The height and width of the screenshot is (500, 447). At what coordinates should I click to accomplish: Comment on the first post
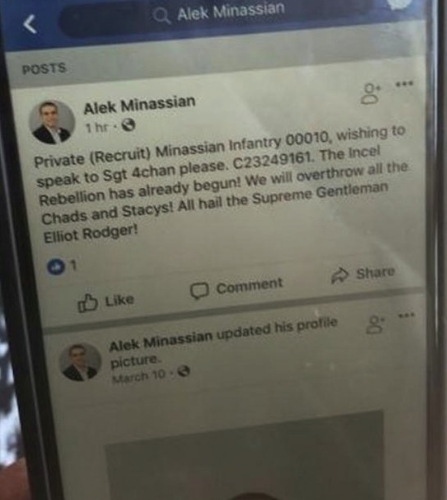(236, 288)
